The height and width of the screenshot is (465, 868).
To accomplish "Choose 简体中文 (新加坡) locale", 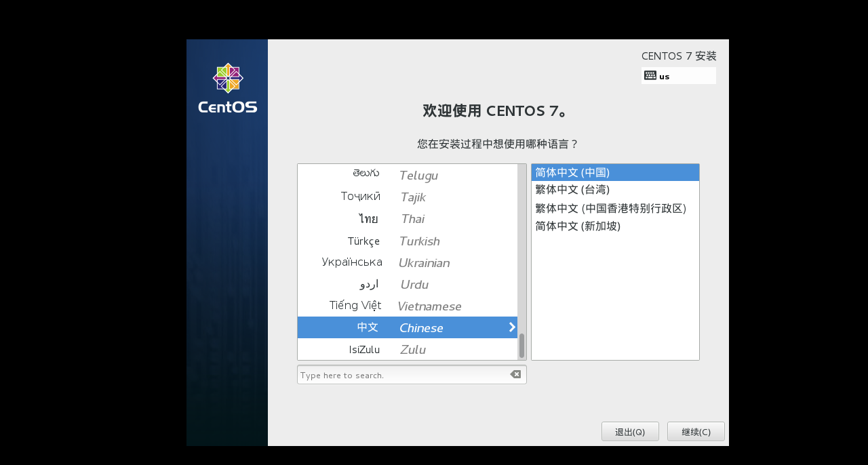I will click(x=615, y=226).
